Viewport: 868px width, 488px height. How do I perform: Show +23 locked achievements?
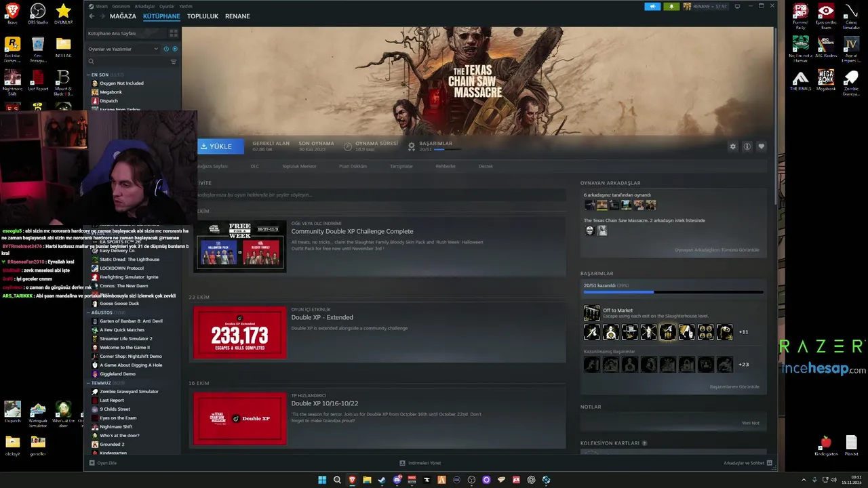click(x=743, y=365)
